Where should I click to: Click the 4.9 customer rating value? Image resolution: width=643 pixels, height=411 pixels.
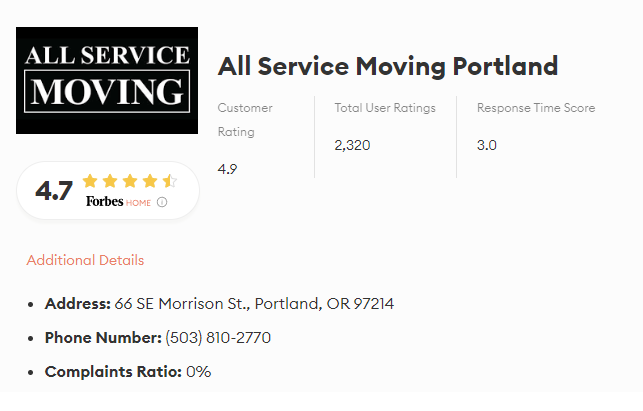tap(227, 169)
